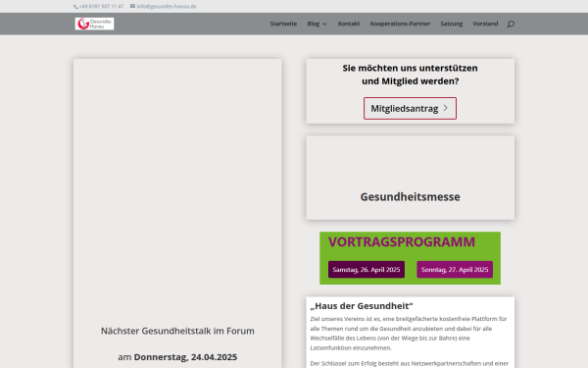
Task: Click the Gesundes Hanau logo
Action: tap(94, 24)
